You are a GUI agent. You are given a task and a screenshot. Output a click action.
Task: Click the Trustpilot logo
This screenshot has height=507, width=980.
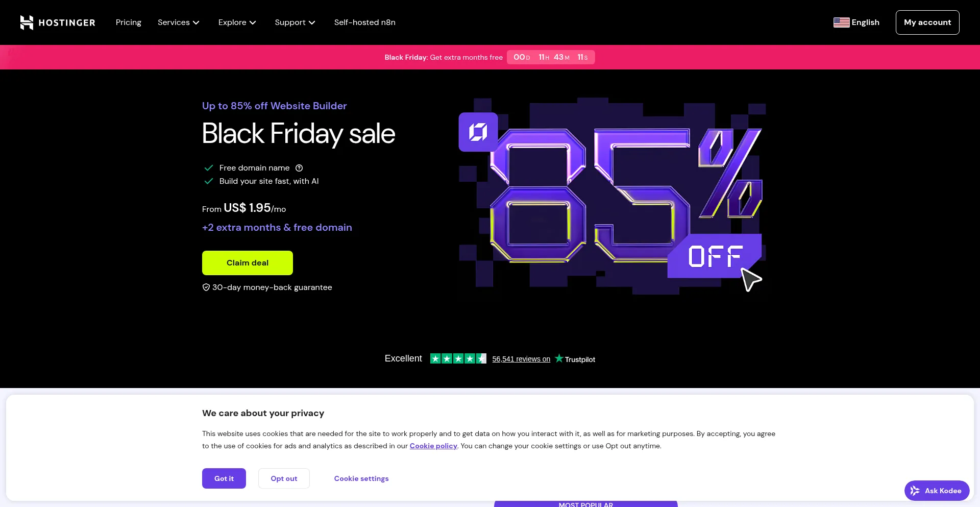point(575,359)
